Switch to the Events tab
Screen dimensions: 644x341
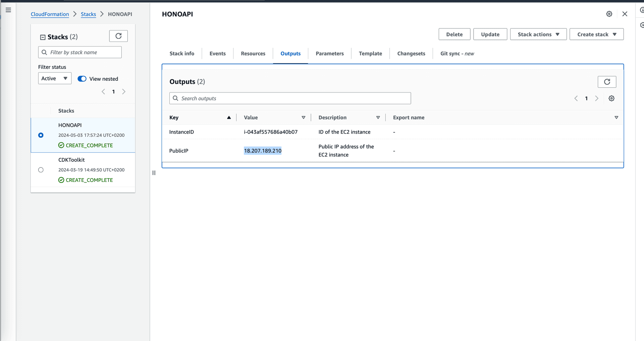click(217, 54)
